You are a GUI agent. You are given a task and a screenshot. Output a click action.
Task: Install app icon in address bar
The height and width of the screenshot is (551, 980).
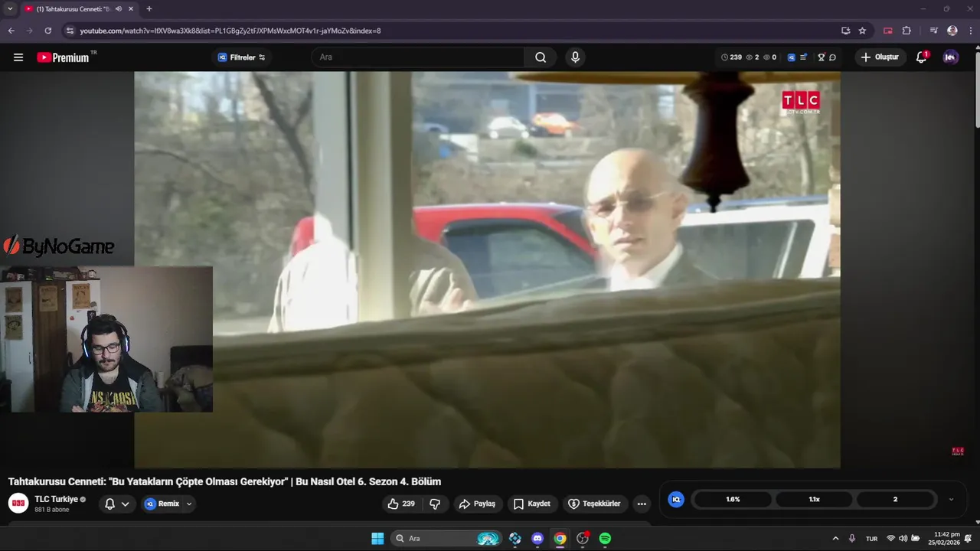845,31
